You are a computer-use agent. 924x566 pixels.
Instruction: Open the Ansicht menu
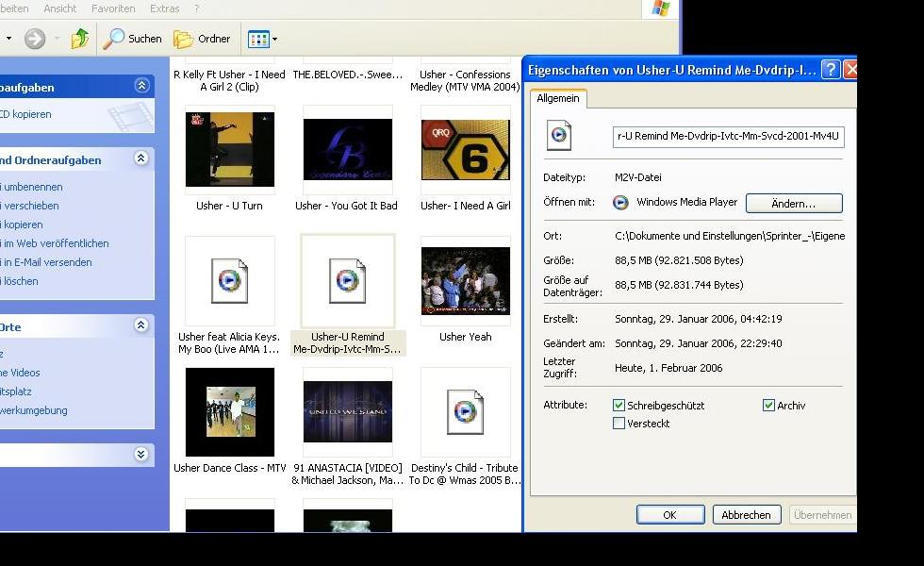click(60, 8)
